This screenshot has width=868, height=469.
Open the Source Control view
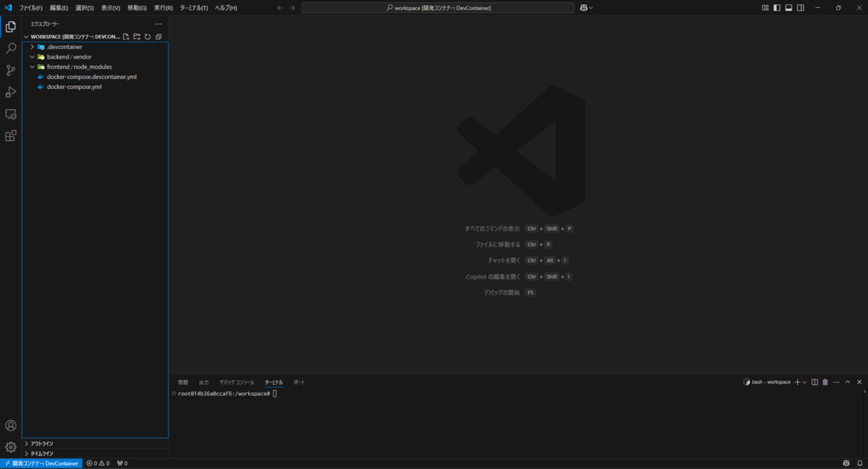pyautogui.click(x=11, y=70)
